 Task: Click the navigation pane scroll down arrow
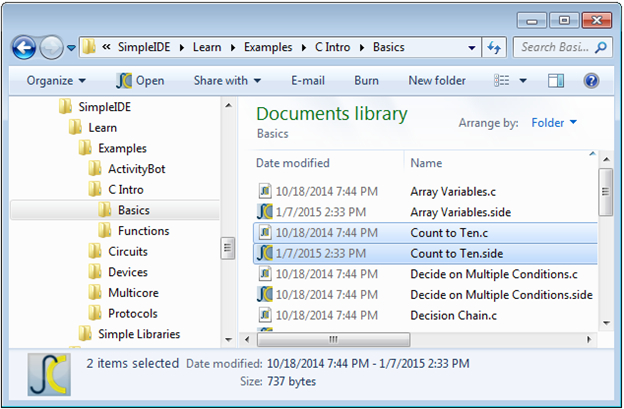[x=228, y=340]
